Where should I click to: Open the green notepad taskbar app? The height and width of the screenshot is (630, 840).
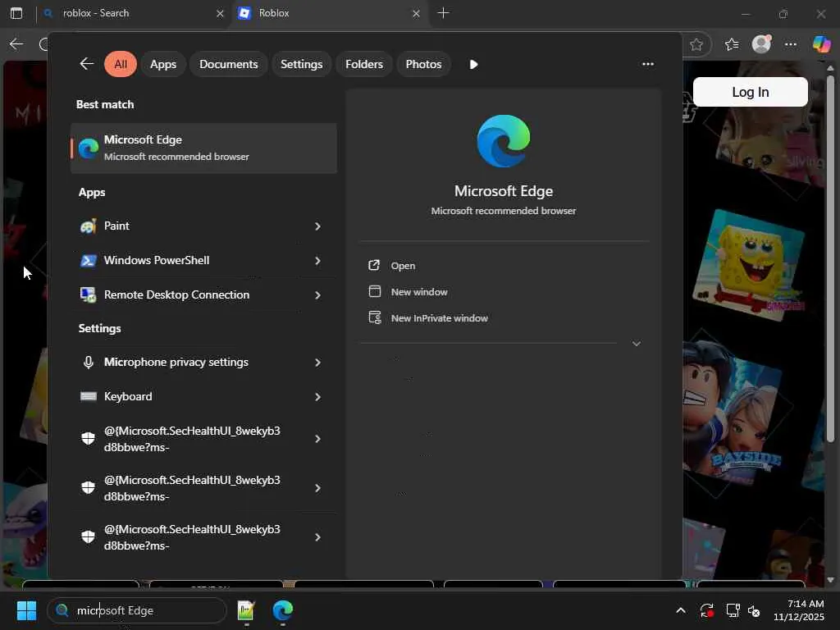pos(246,610)
